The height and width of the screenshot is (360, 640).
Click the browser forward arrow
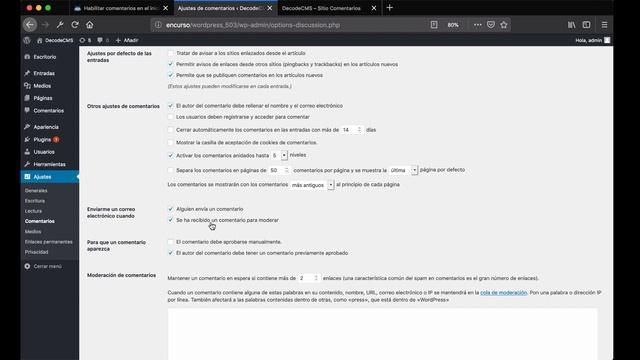click(45, 25)
